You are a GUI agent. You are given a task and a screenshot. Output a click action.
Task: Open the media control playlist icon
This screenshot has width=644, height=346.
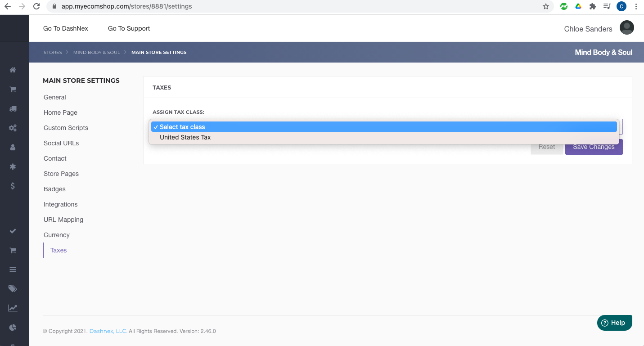tap(607, 6)
